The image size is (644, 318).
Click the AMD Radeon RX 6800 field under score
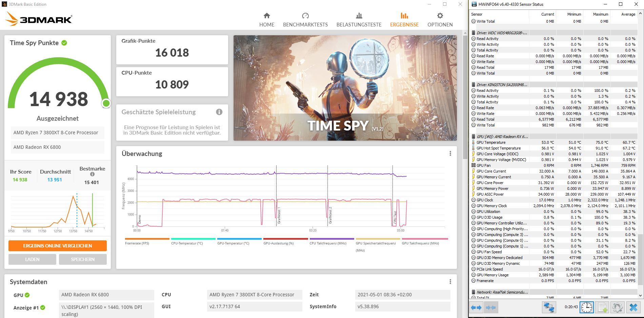pyautogui.click(x=57, y=147)
